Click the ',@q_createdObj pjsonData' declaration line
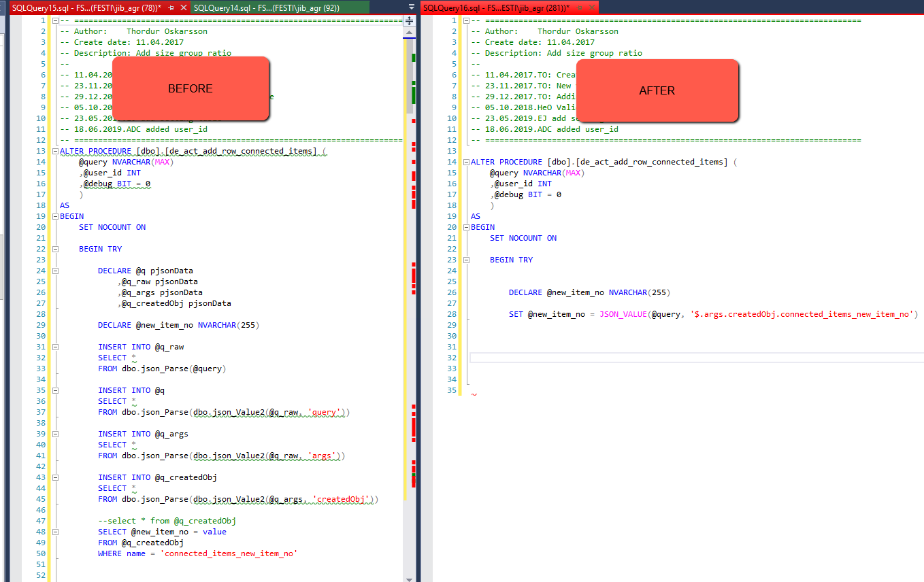Viewport: 924px width, 582px height. [x=174, y=303]
